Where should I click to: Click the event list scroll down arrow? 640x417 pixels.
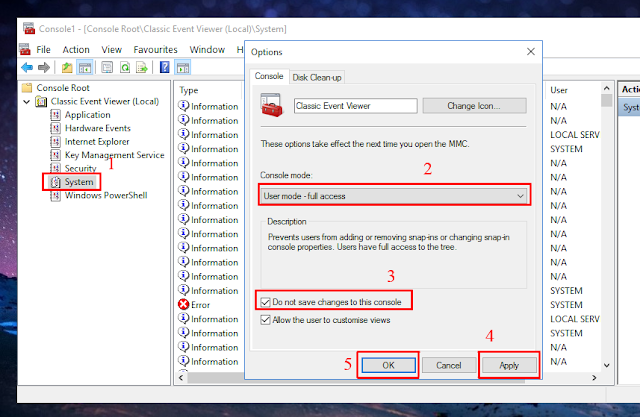coord(607,365)
